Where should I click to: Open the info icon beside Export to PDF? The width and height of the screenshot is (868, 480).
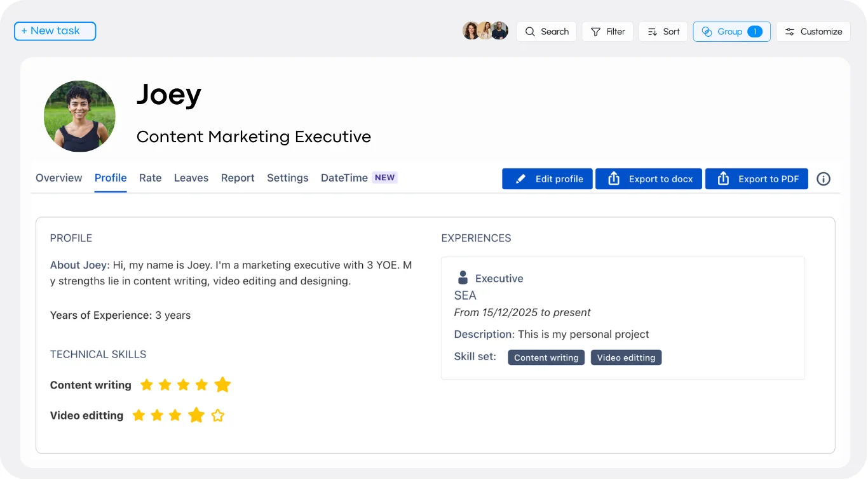click(824, 179)
